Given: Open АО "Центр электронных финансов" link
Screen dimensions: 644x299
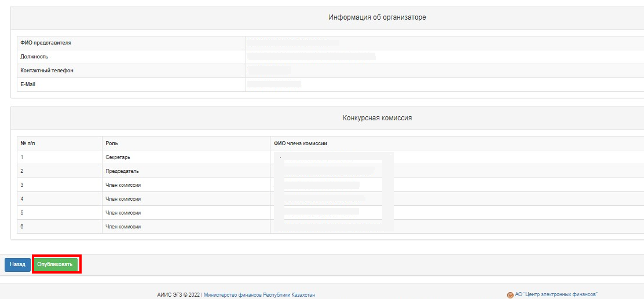Looking at the screenshot, I should (x=556, y=294).
